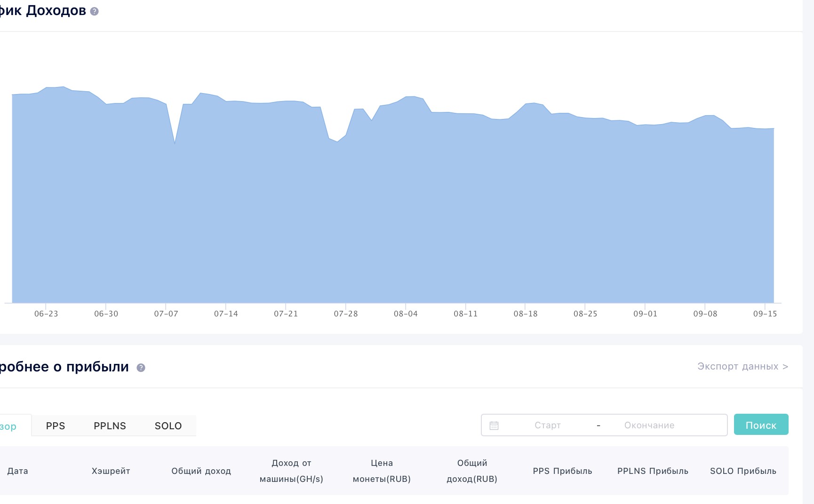Image resolution: width=814 pixels, height=504 pixels.
Task: Open the calendar icon in date range
Action: [x=494, y=425]
